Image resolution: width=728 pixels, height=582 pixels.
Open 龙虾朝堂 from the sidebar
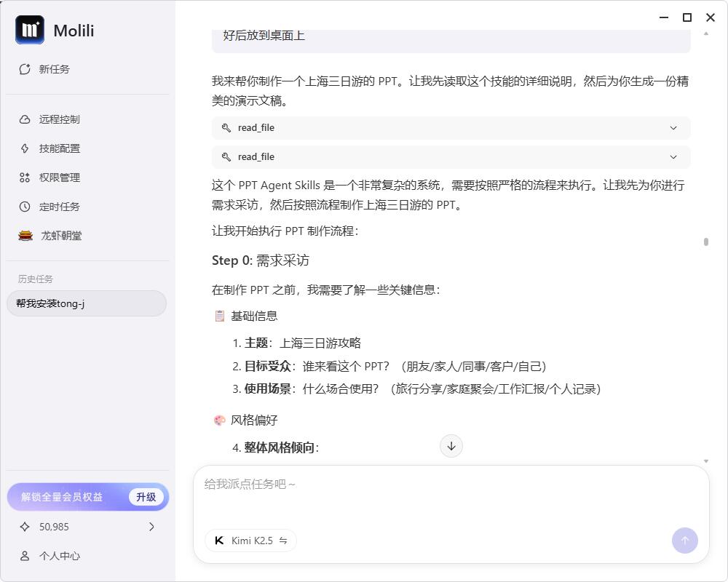pyautogui.click(x=60, y=236)
